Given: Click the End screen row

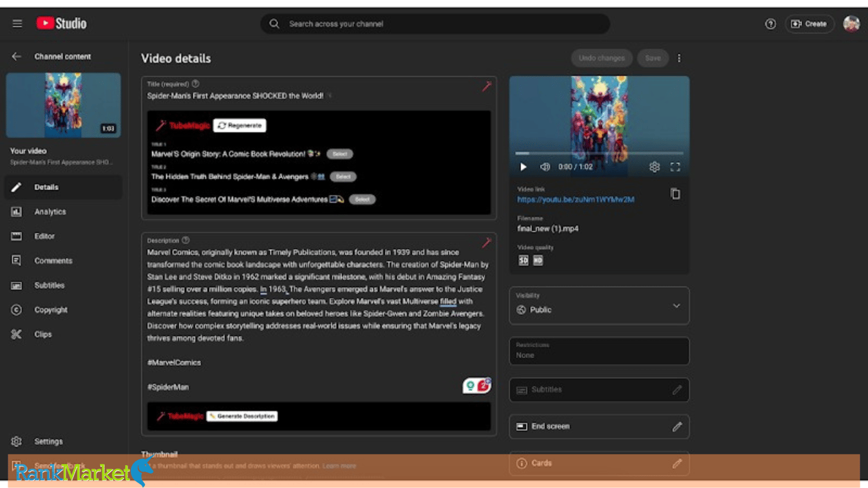Looking at the screenshot, I should [x=599, y=427].
